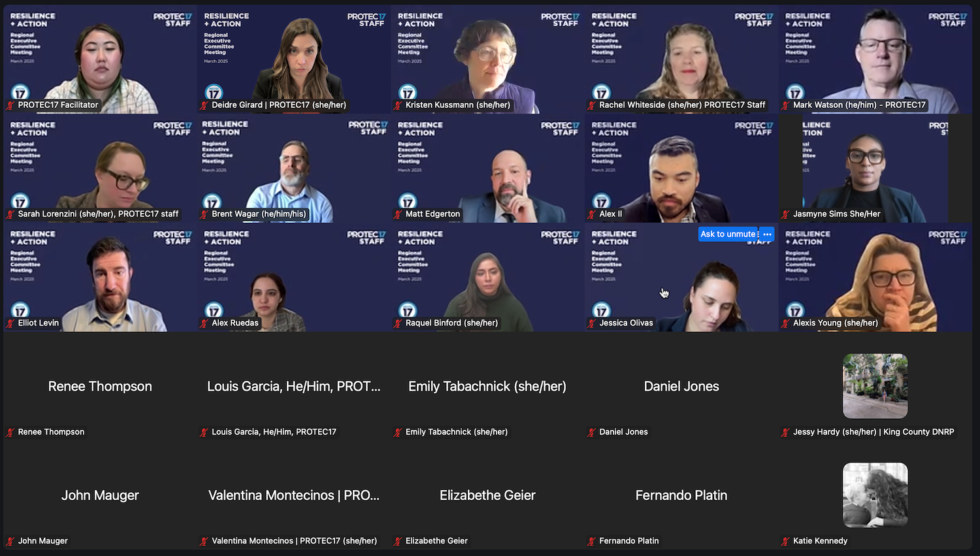
Task: Click muted mic icon beside Fernando Platin
Action: tap(592, 541)
